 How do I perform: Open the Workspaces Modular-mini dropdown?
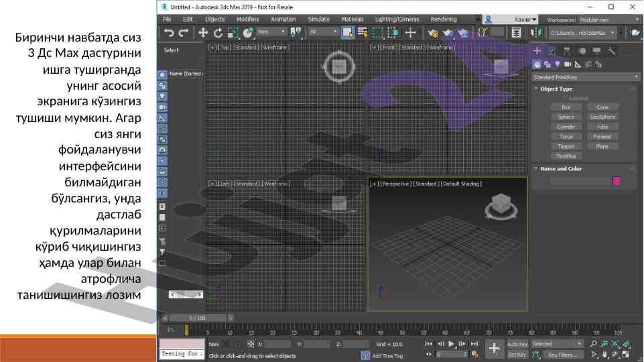pos(609,19)
